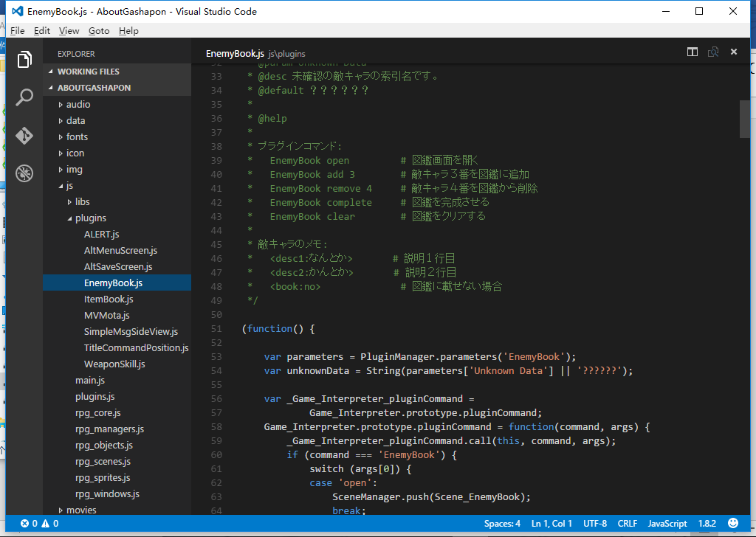Close the EnemyBook.js editor
The image size is (756, 537).
point(734,52)
